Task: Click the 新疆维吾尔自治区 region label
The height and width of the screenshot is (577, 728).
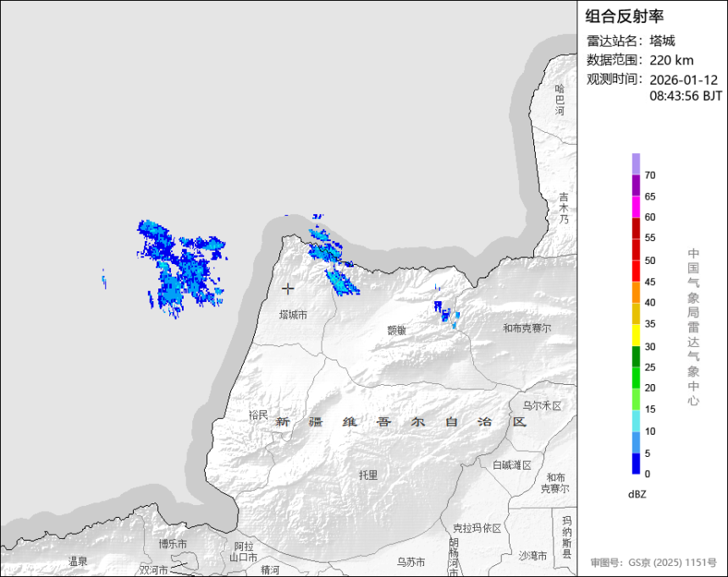Action: (x=401, y=422)
